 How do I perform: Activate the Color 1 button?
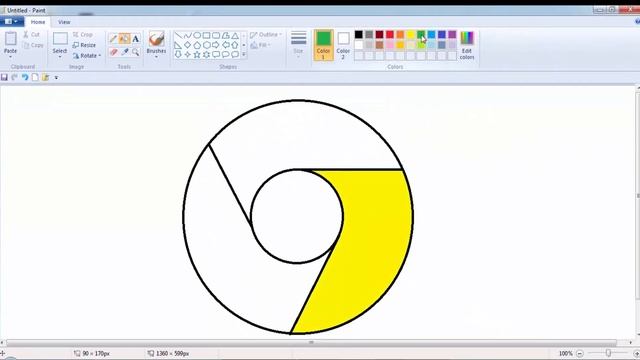coord(323,45)
